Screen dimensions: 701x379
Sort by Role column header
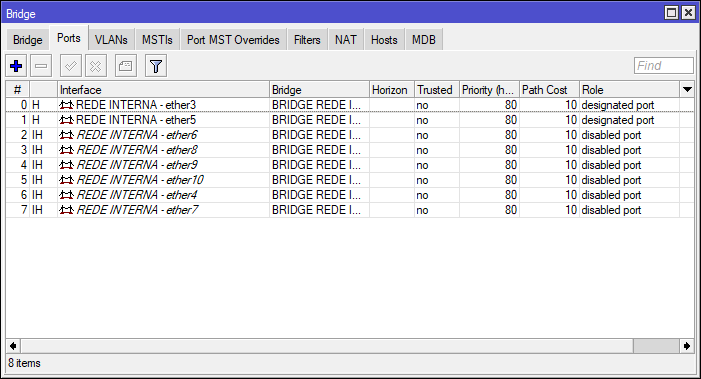[x=629, y=90]
